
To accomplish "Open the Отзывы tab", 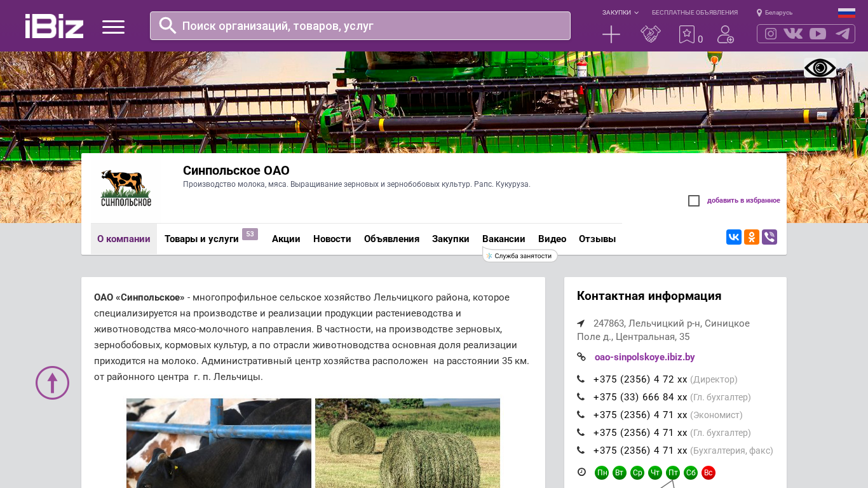I will point(597,239).
